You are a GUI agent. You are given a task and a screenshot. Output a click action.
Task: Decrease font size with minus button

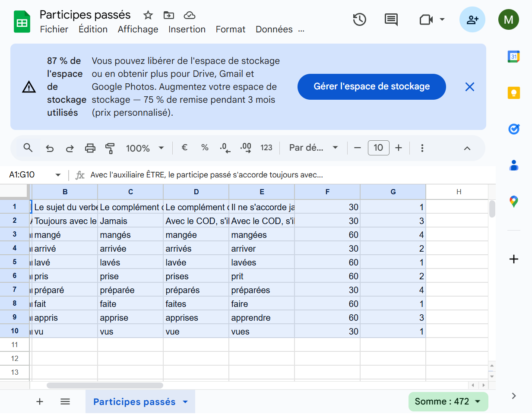click(357, 148)
